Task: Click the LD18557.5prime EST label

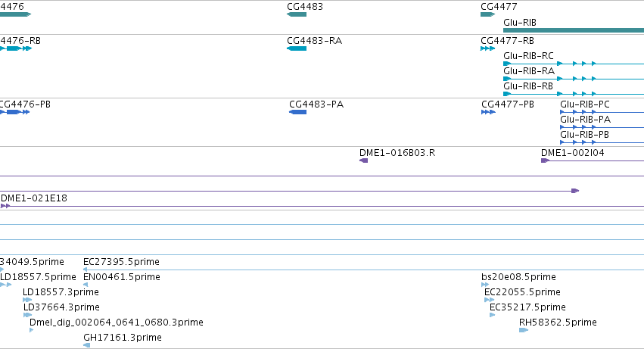Action: click(x=38, y=277)
